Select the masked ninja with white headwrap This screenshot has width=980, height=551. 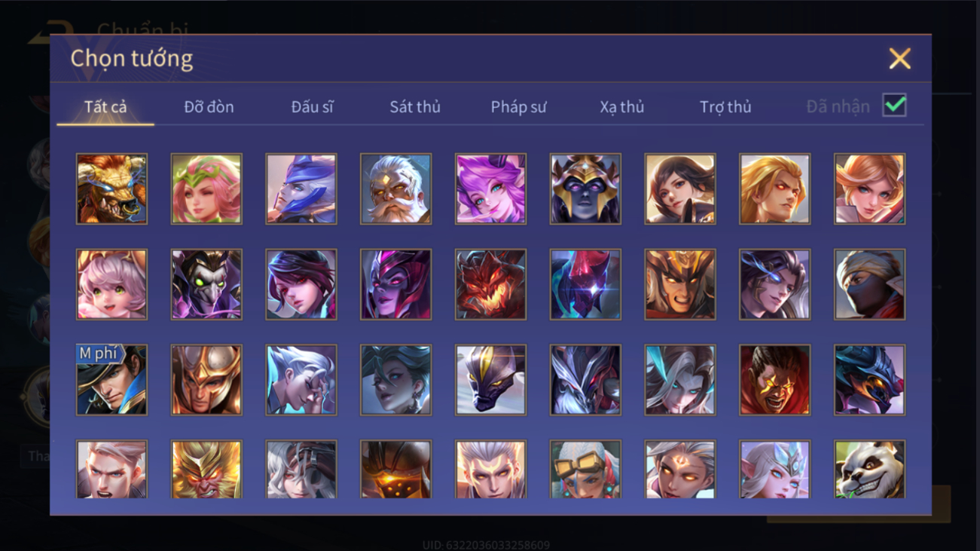(869, 284)
